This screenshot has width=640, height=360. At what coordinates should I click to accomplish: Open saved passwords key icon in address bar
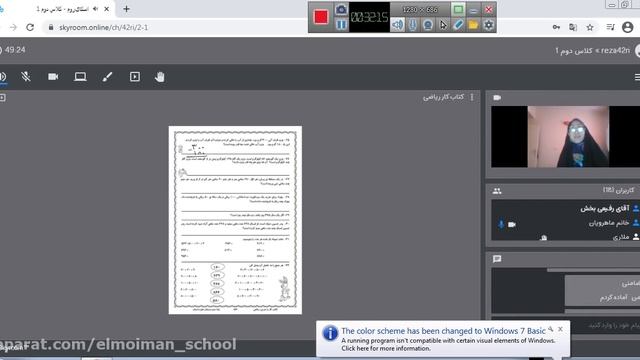(556, 27)
